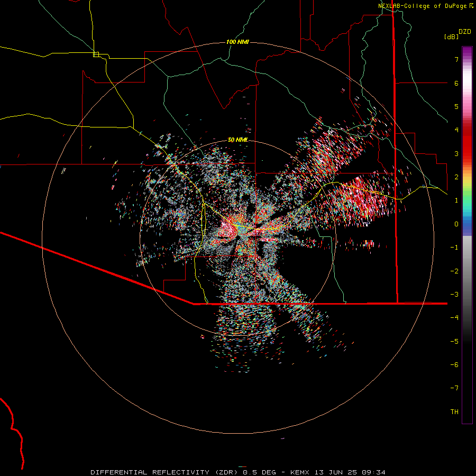Click the white segment of the ZDR color bar
Viewport: 476px width, 476px height.
coord(467,80)
